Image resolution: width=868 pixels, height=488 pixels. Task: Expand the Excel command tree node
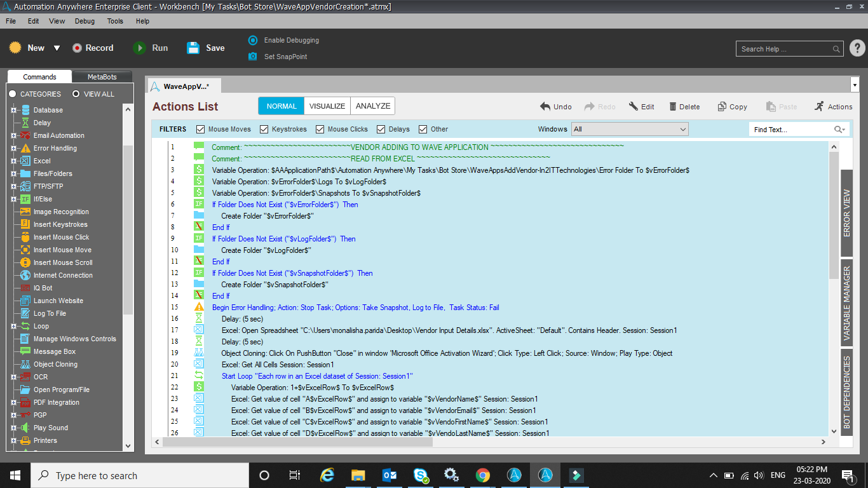(x=13, y=161)
